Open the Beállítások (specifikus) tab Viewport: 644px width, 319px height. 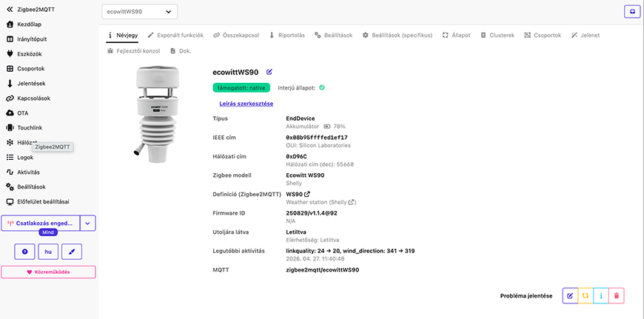[x=402, y=35]
